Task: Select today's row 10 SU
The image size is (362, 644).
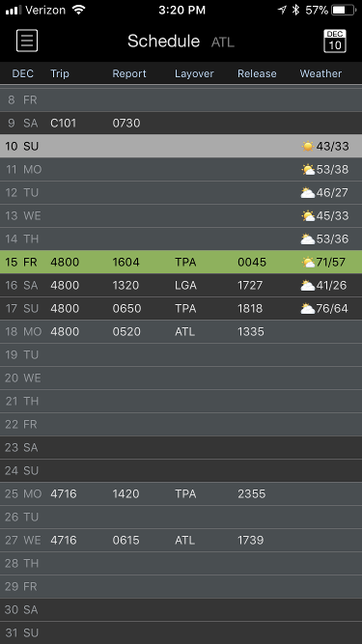Action: click(181, 146)
